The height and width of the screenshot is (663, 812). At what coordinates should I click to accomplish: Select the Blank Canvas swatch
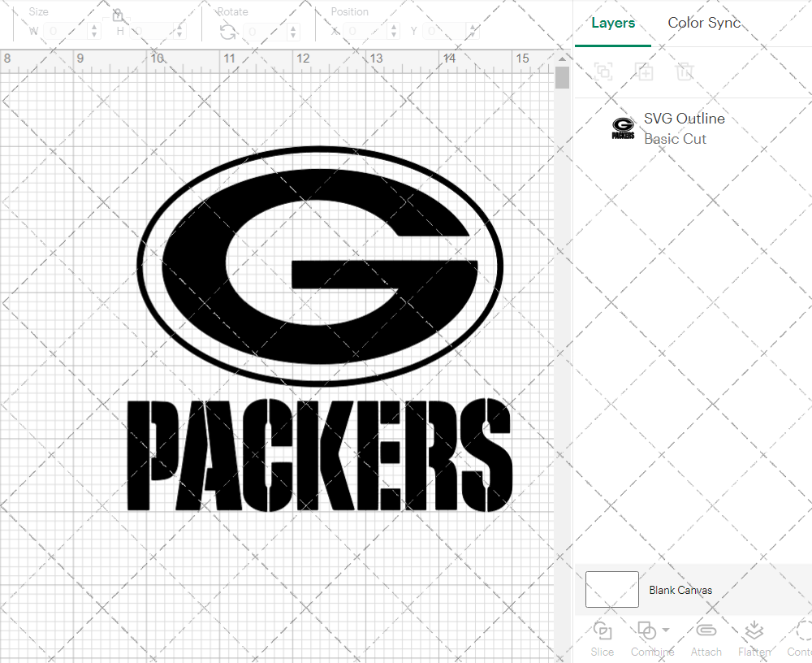611,589
